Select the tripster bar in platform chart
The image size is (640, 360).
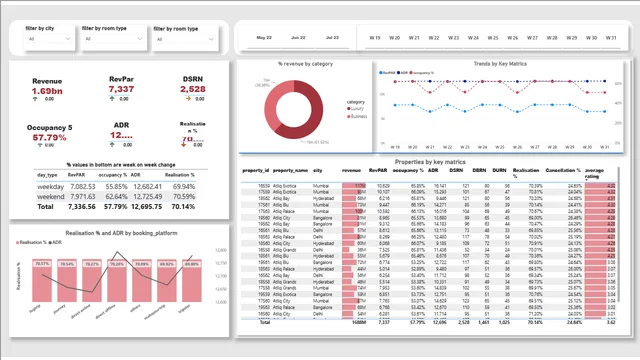(192, 280)
